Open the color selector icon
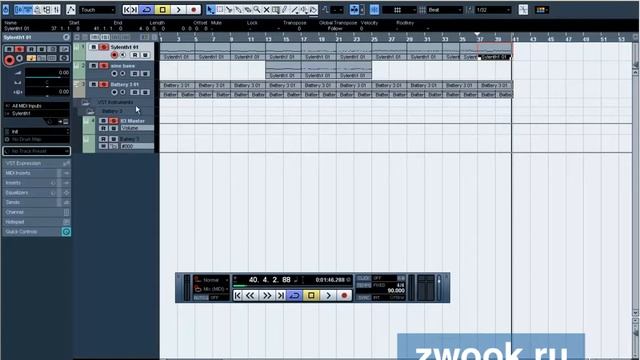The image size is (640, 360). pos(542,10)
